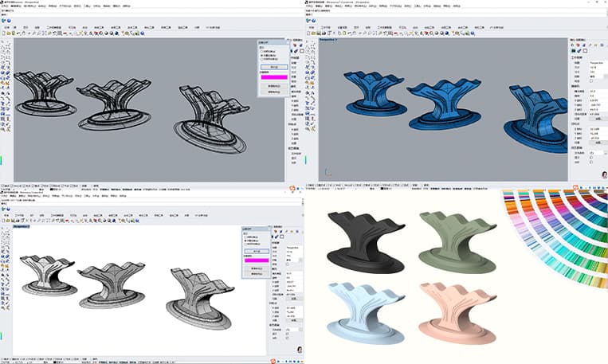Select first radio option in top-left window dialog
Screen dimensions: 608x364
pyautogui.click(x=261, y=51)
